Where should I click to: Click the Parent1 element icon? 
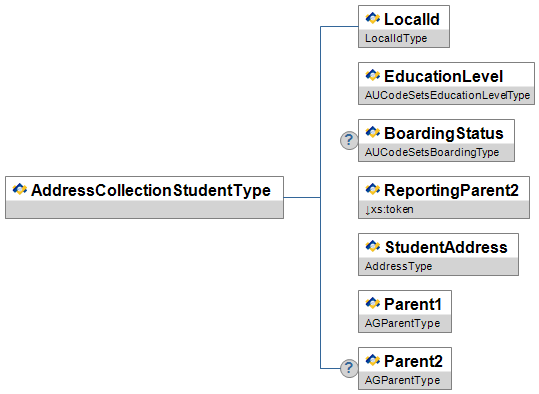373,303
